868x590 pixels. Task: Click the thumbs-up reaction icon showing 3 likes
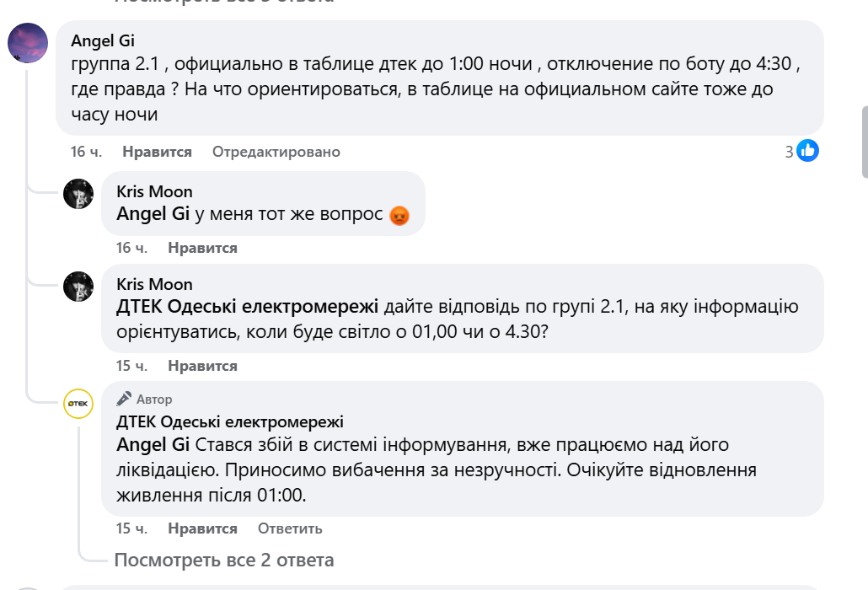coord(807,149)
